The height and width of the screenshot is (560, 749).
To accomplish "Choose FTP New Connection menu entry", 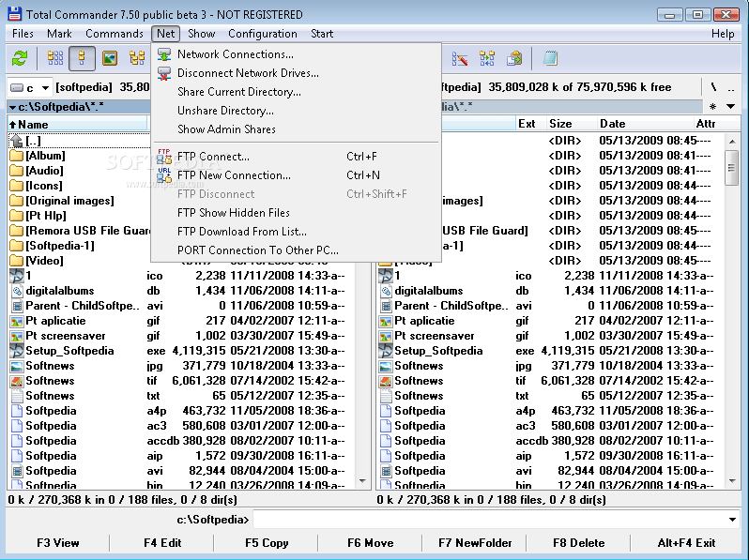I will coord(296,175).
